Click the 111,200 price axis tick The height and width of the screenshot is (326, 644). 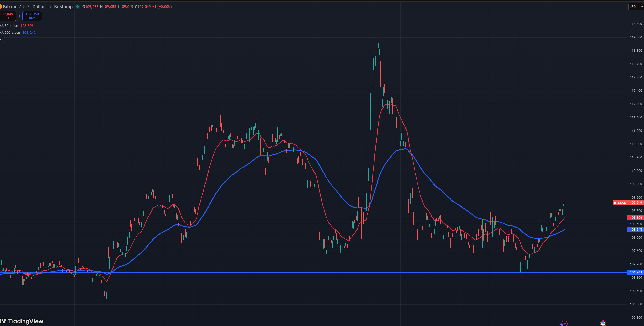(636, 131)
